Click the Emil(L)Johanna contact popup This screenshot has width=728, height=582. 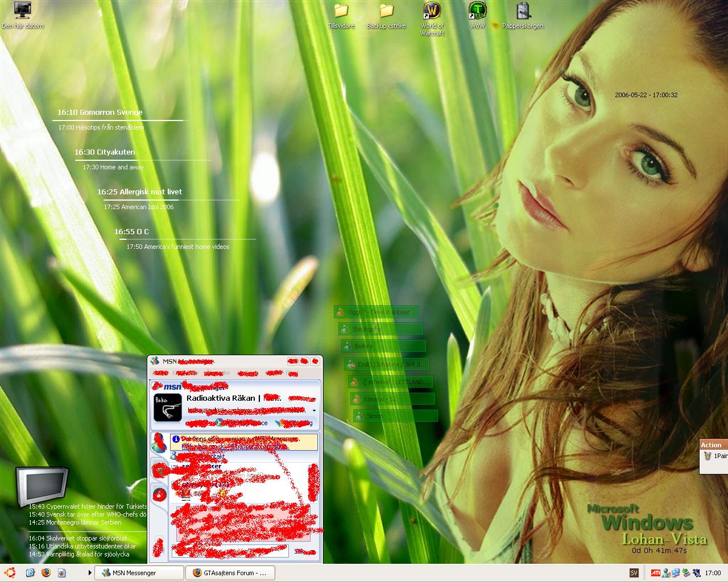tap(386, 364)
